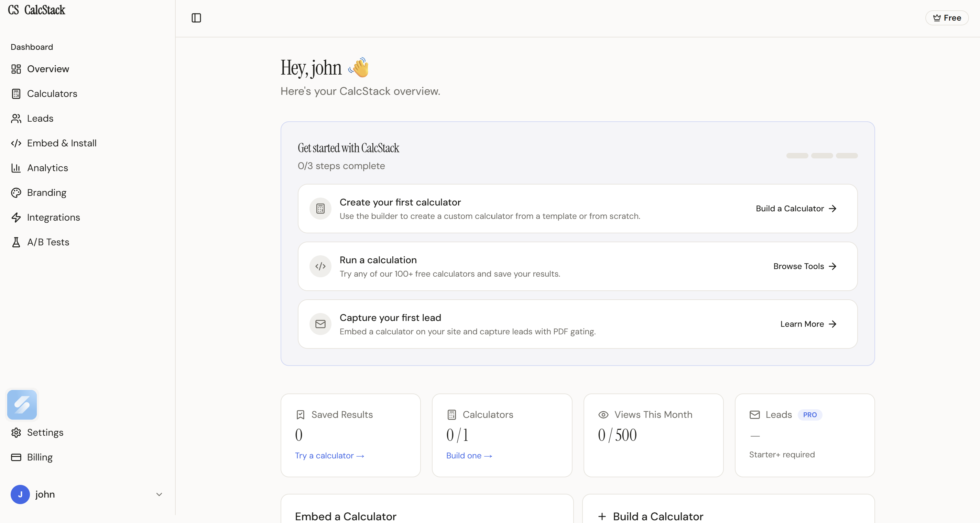Viewport: 980px width, 523px height.
Task: Click Learn More for lead capture
Action: (x=808, y=324)
